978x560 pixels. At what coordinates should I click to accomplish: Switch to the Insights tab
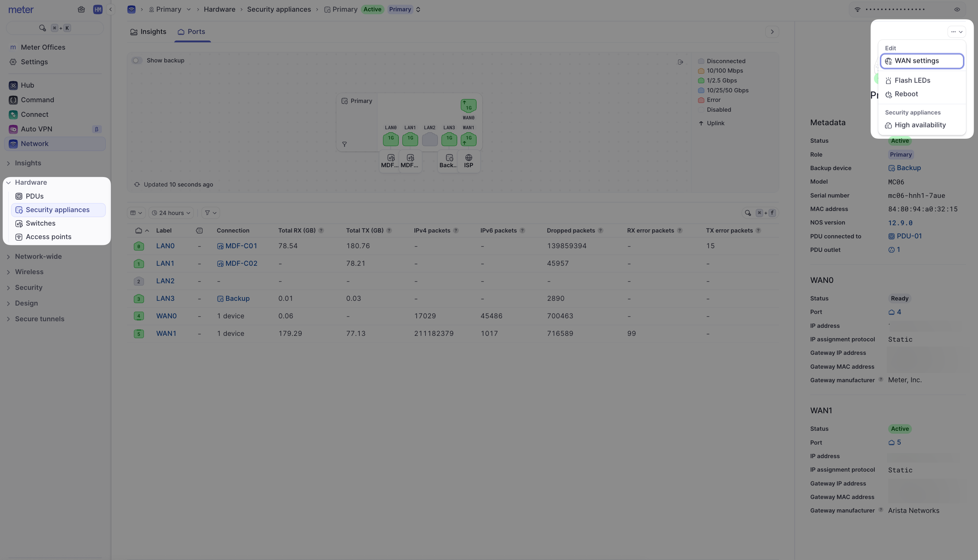(148, 32)
